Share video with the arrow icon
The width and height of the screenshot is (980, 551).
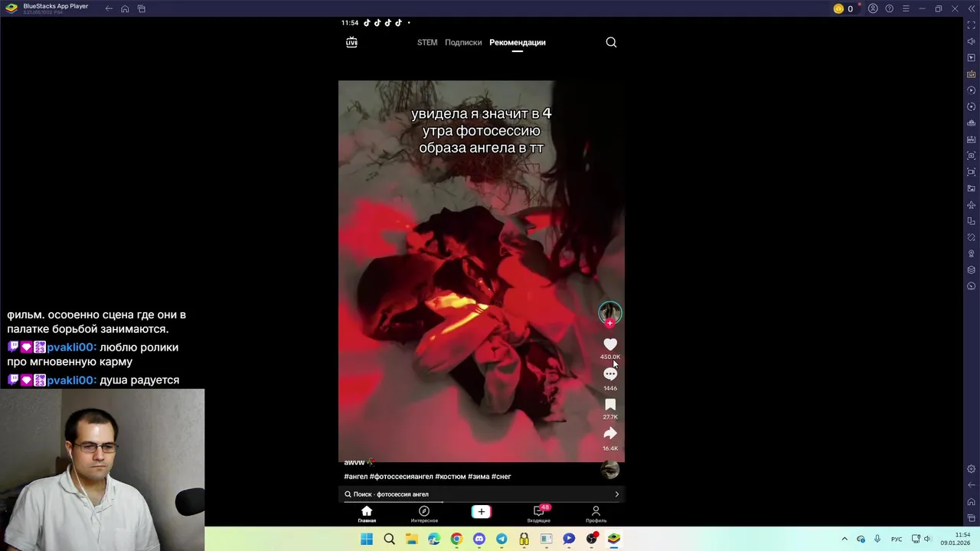(610, 434)
